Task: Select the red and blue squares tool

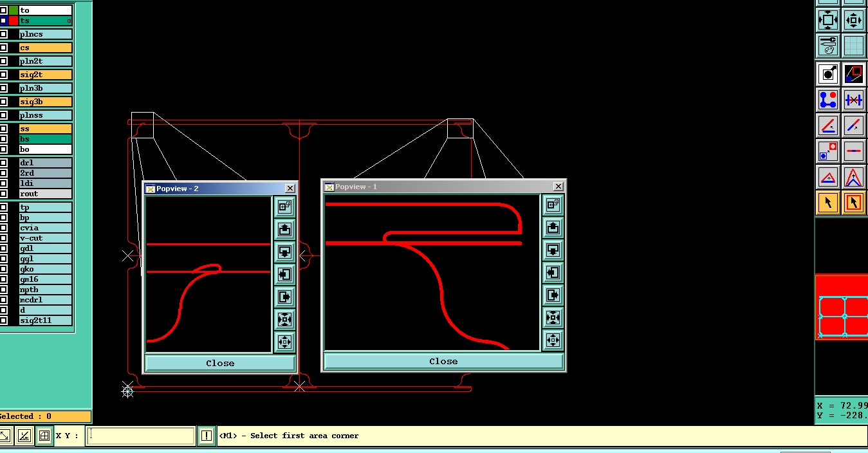Action: pos(854,73)
